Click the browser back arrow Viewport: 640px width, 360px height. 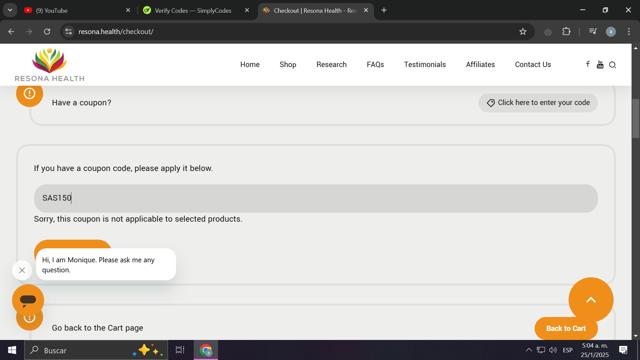tap(11, 31)
